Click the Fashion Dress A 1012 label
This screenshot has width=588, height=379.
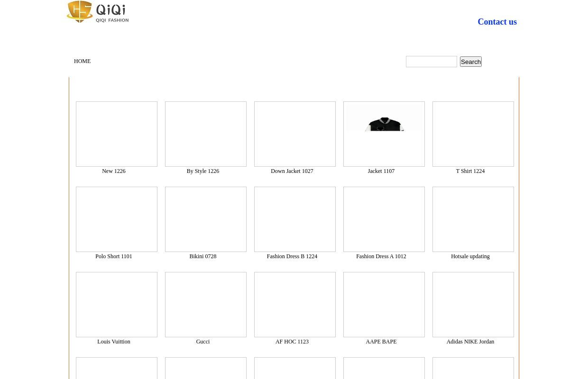click(x=381, y=256)
